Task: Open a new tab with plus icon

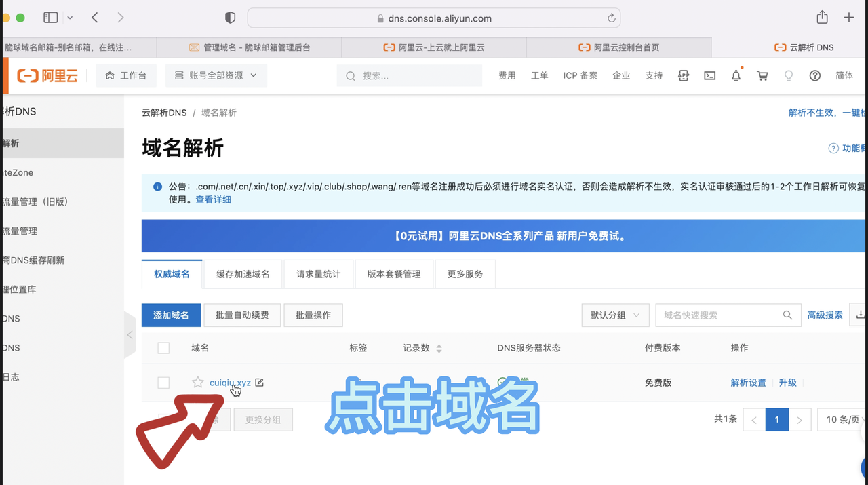Action: [848, 18]
